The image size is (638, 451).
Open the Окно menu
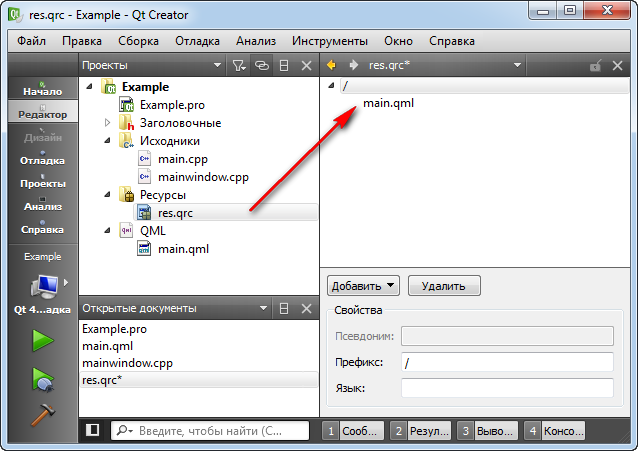tap(398, 41)
